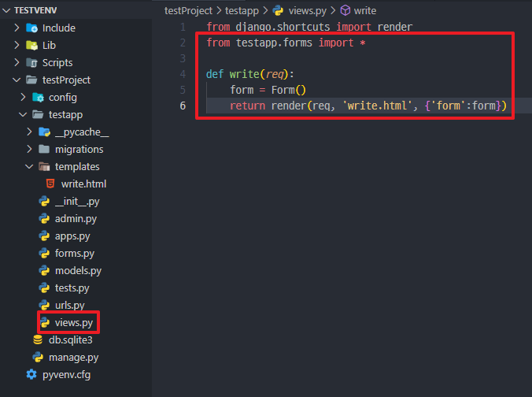Screen dimensions: 532x397
Task: Open tests.py file
Action: (72, 288)
